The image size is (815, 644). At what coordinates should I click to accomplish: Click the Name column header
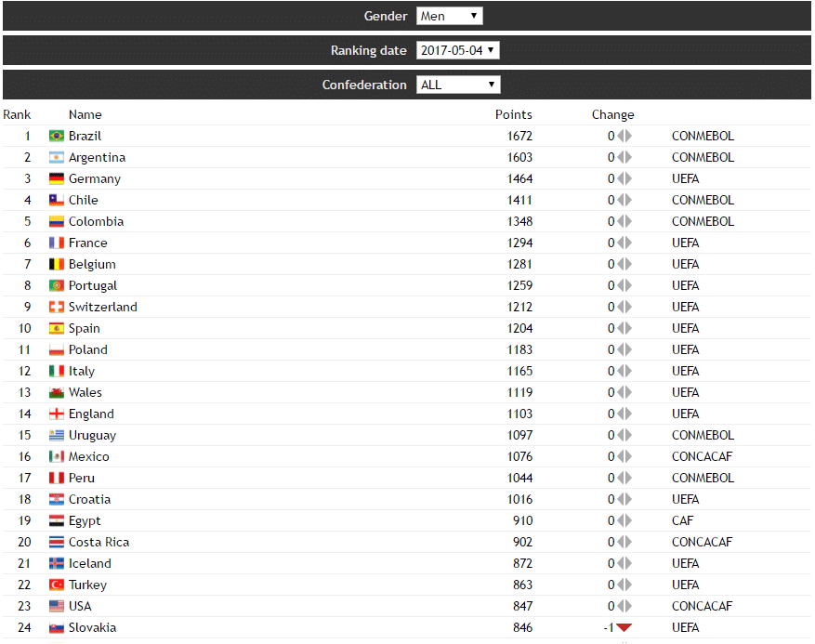(85, 115)
